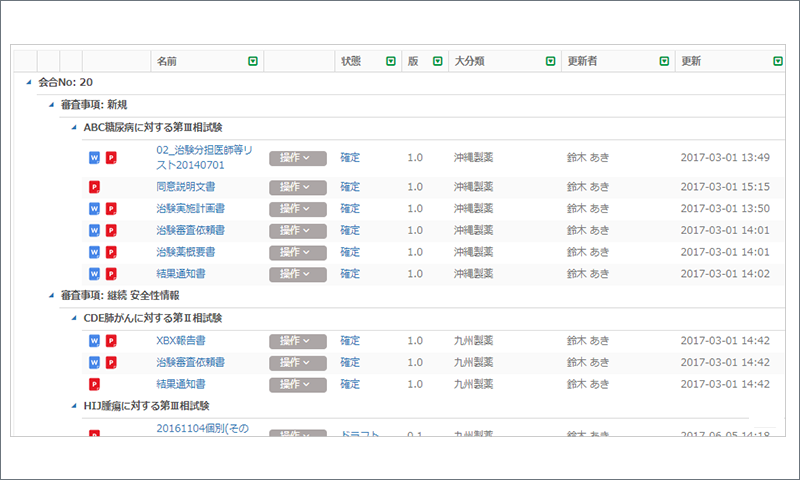
Task: Open filter dropdown for 版 column
Action: [438, 61]
